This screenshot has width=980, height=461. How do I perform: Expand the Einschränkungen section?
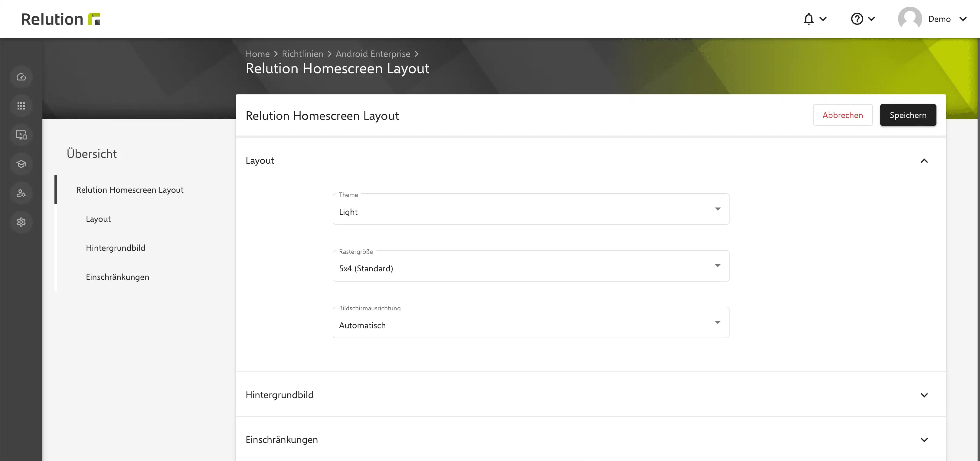click(590, 439)
